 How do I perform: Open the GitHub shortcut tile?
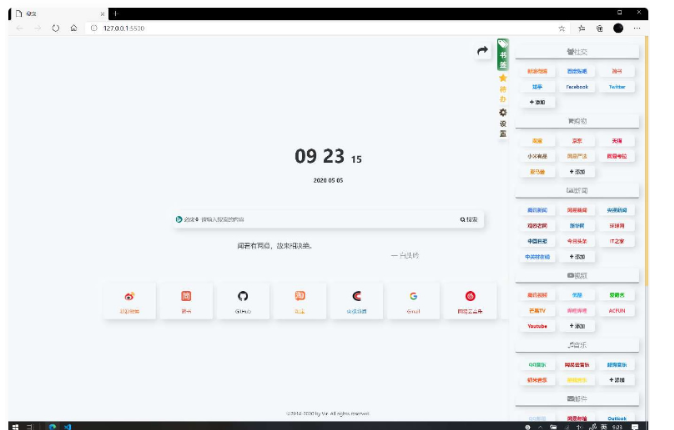pyautogui.click(x=242, y=301)
